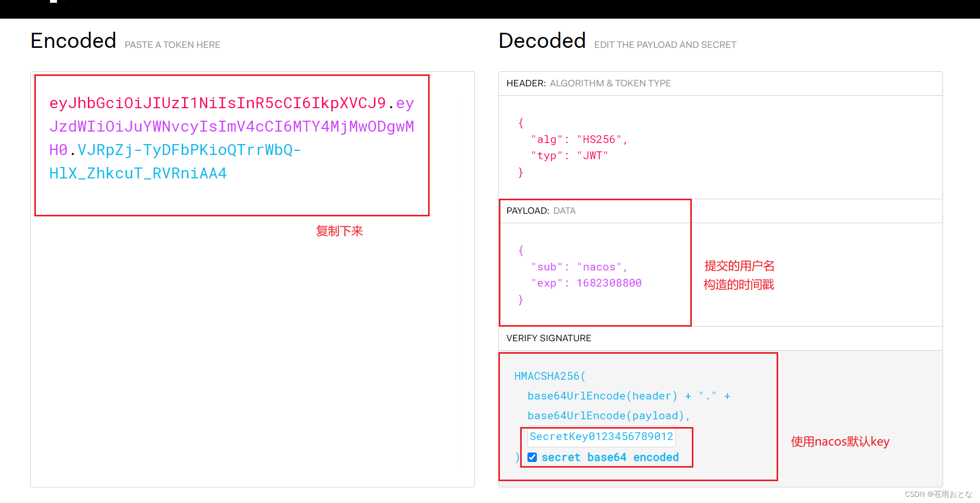Screen dimensions: 980x503
Task: Click the VERIFY SIGNATURE section label
Action: click(549, 338)
